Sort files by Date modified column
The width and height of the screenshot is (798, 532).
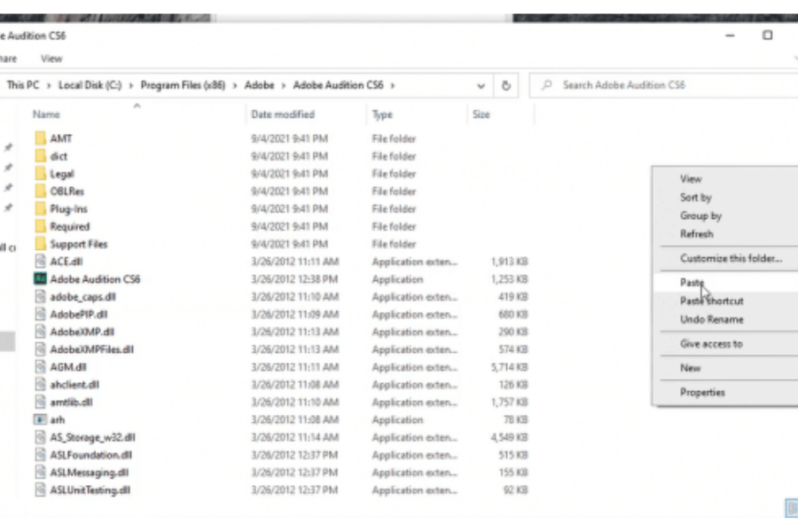[282, 114]
